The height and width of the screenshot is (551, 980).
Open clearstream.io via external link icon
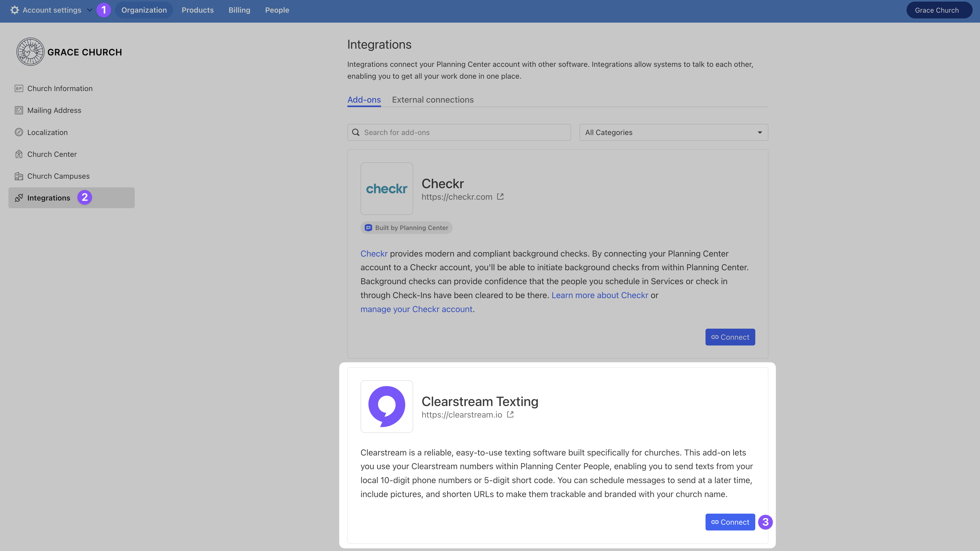(510, 415)
